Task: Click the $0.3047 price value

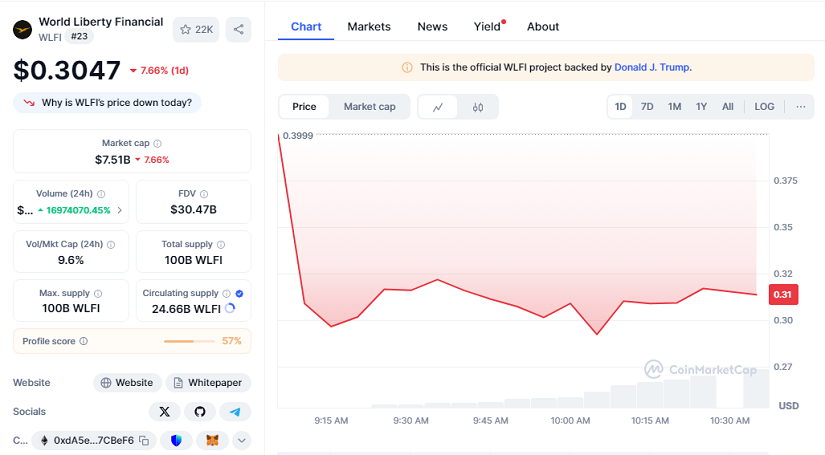Action: (x=67, y=70)
